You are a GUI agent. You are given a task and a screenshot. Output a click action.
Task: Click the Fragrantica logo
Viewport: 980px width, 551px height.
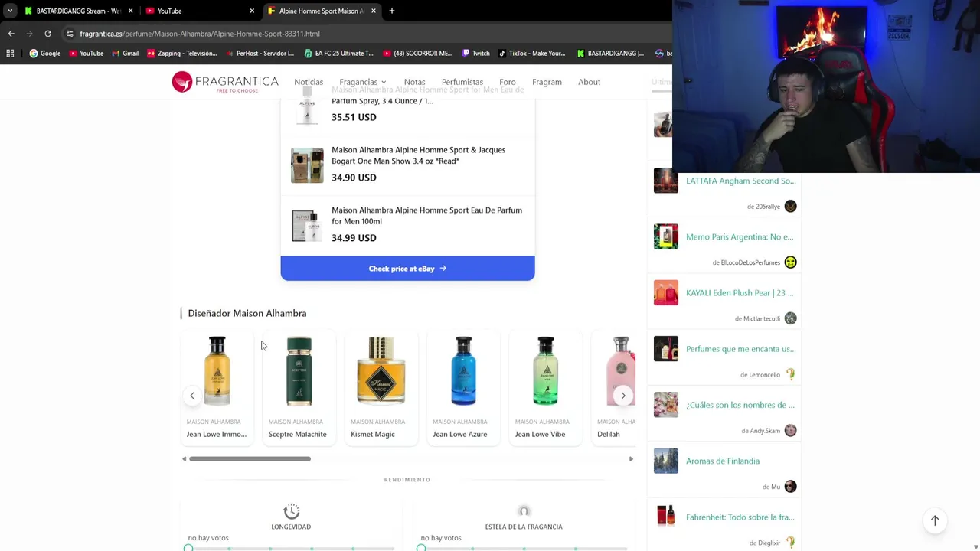point(225,82)
